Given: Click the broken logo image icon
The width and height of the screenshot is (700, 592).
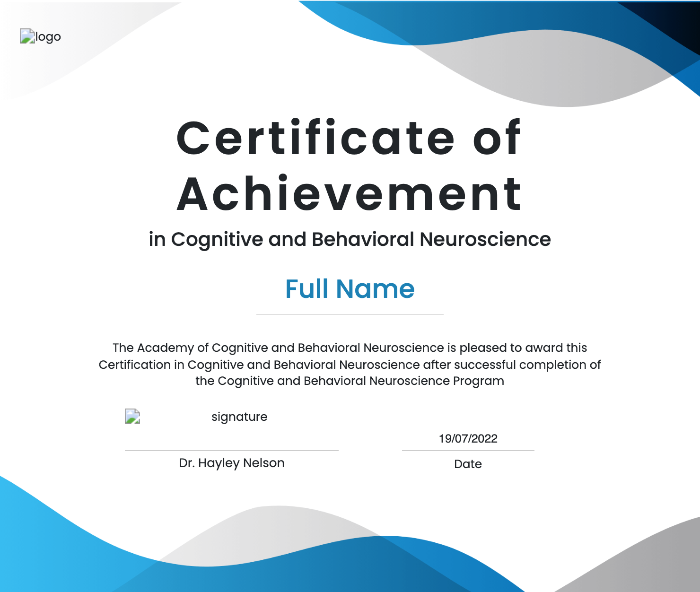Looking at the screenshot, I should point(27,36).
